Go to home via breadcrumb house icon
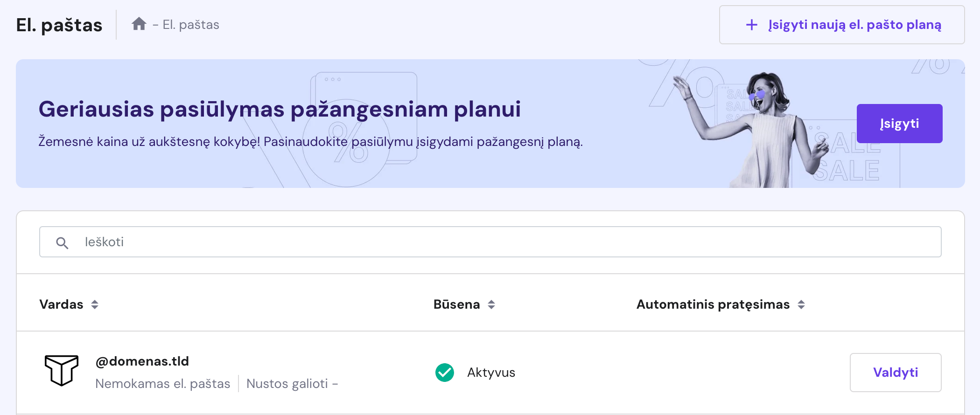980x415 pixels. click(139, 24)
